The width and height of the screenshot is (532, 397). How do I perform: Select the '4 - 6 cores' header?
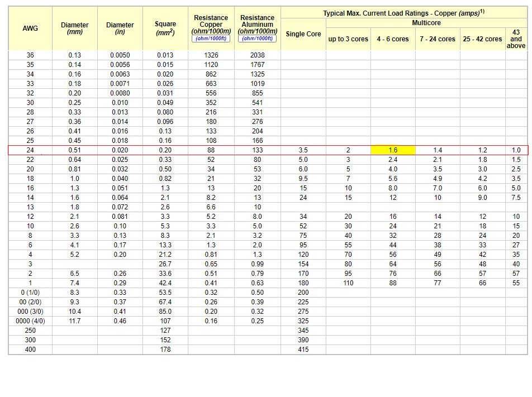pos(393,39)
